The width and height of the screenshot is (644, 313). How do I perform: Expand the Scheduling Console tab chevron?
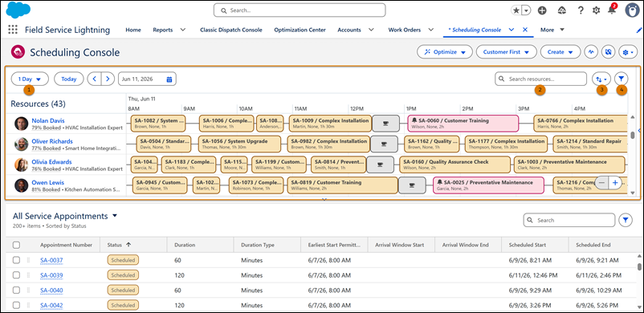tap(512, 30)
